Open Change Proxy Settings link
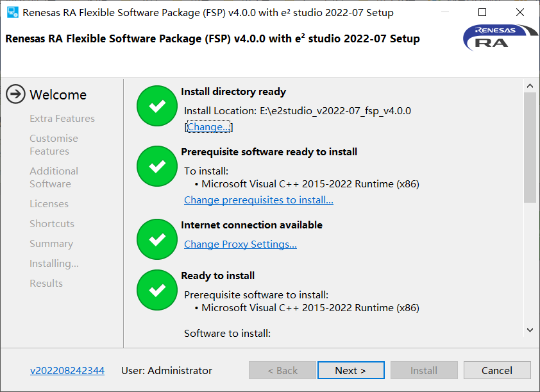The image size is (540, 392). pyautogui.click(x=240, y=244)
